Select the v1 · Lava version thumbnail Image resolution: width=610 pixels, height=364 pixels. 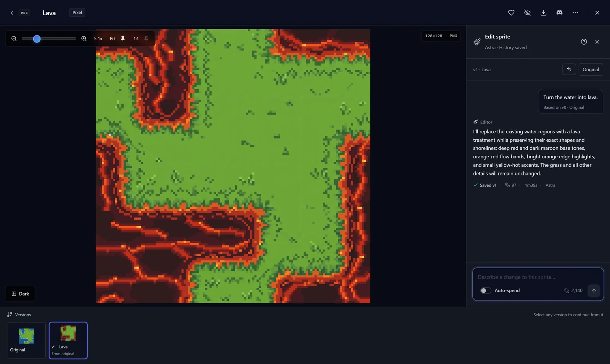tap(68, 340)
